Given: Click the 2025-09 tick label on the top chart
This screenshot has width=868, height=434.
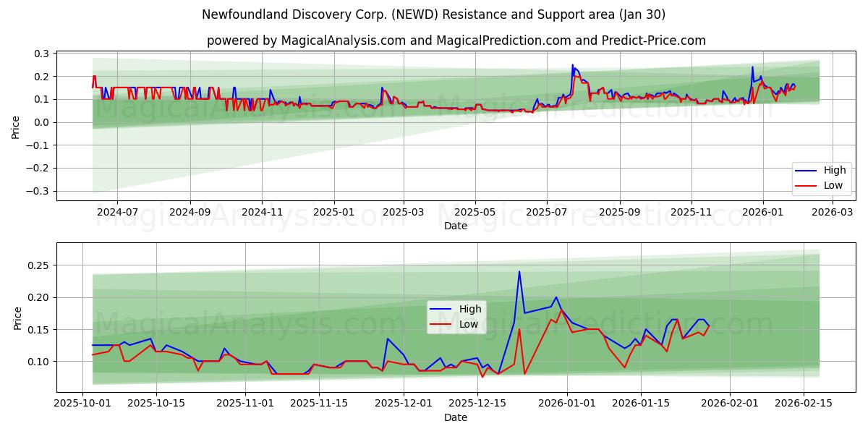Looking at the screenshot, I should (x=619, y=213).
